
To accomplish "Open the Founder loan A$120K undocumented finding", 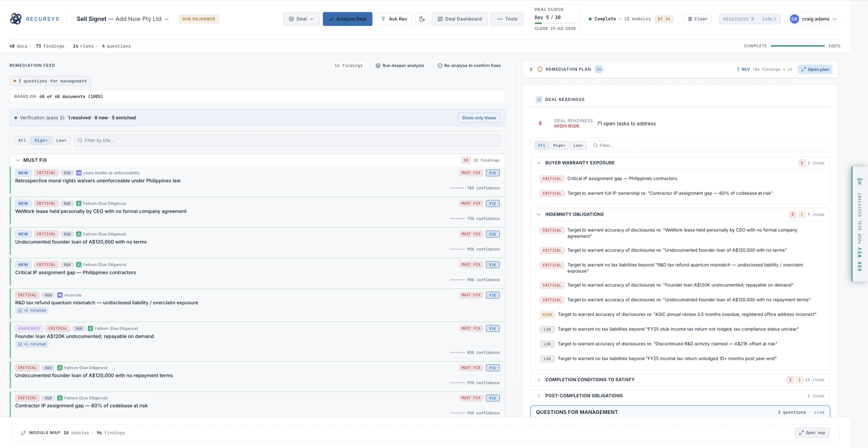I will [x=84, y=336].
